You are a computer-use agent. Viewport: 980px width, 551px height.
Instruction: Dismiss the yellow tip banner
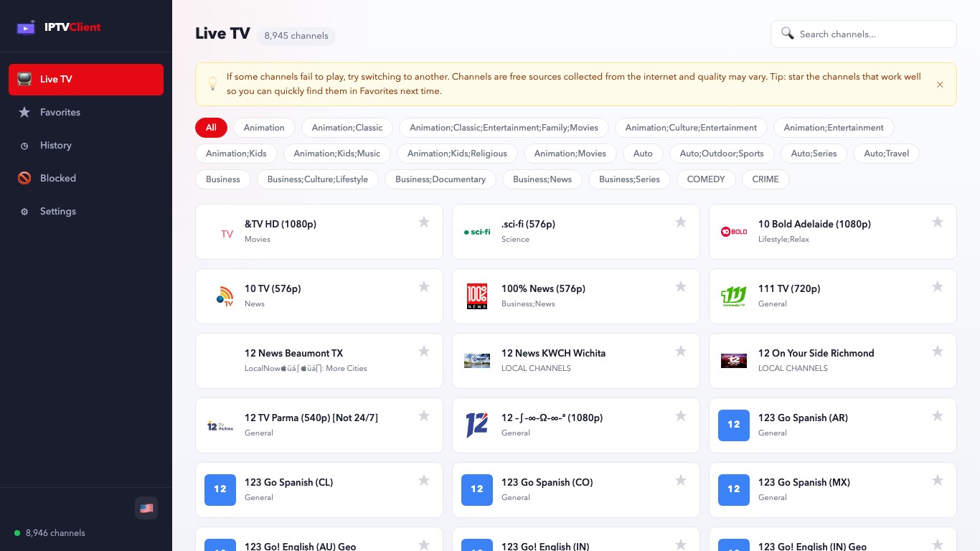point(940,85)
